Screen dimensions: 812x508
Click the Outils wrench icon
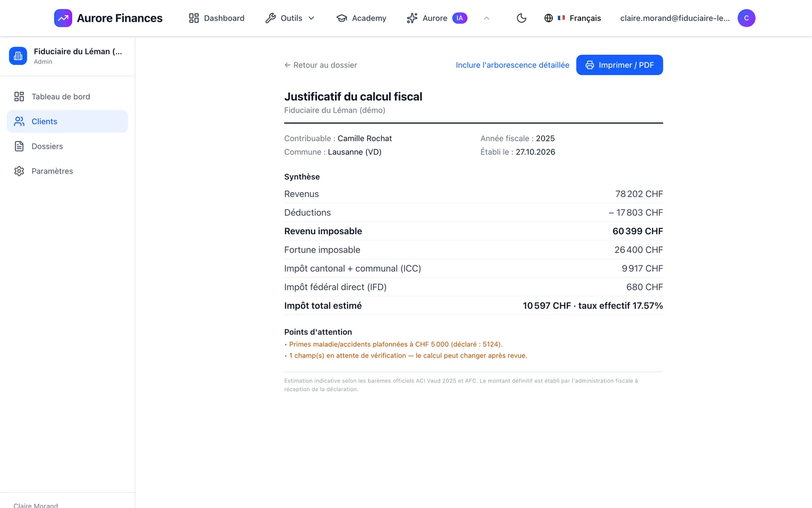coord(270,18)
